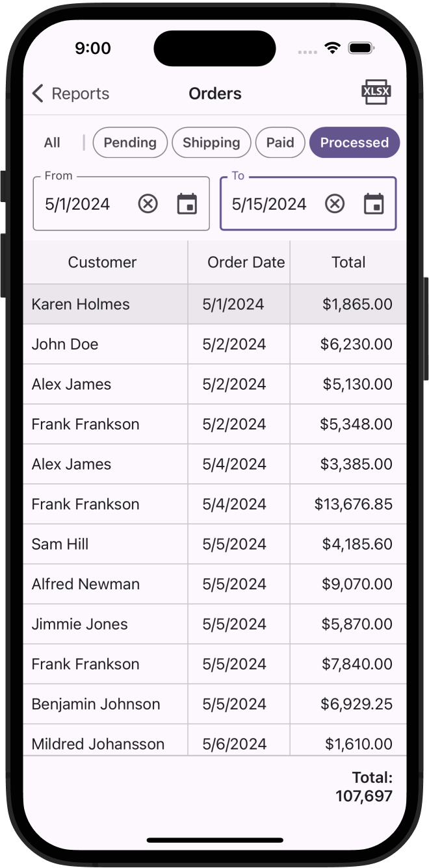This screenshot has height=868, width=429.
Task: Deselect the Processed filter chip
Action: (354, 142)
